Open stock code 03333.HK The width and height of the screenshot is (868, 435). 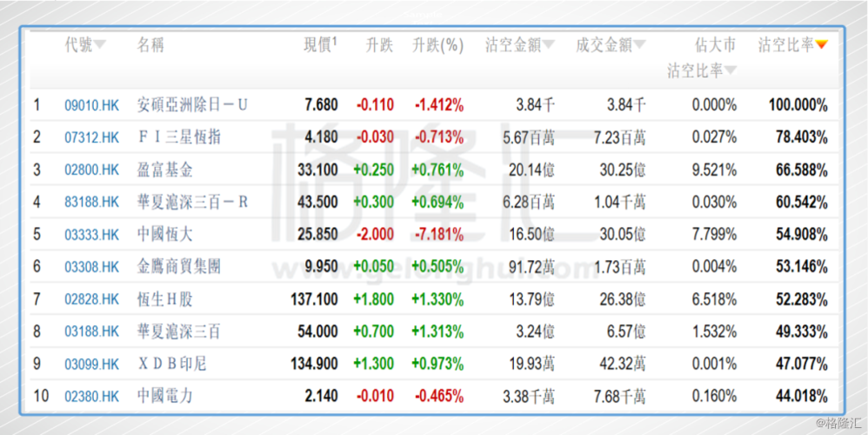click(92, 235)
